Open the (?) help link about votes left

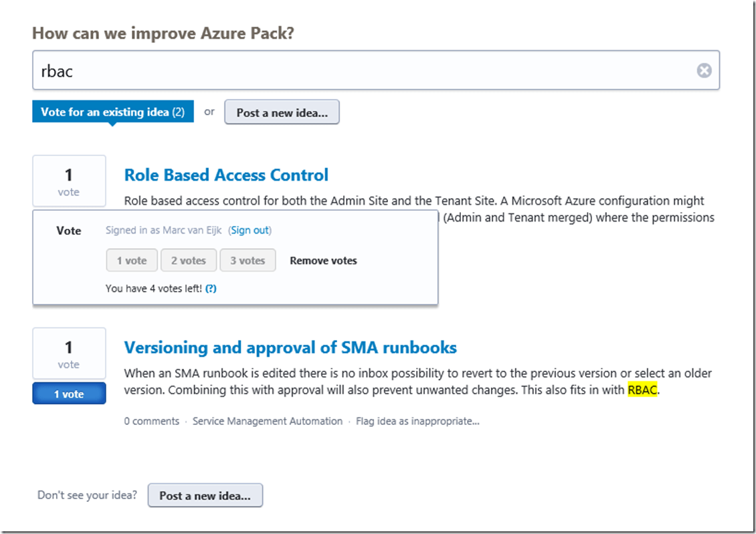(x=211, y=288)
